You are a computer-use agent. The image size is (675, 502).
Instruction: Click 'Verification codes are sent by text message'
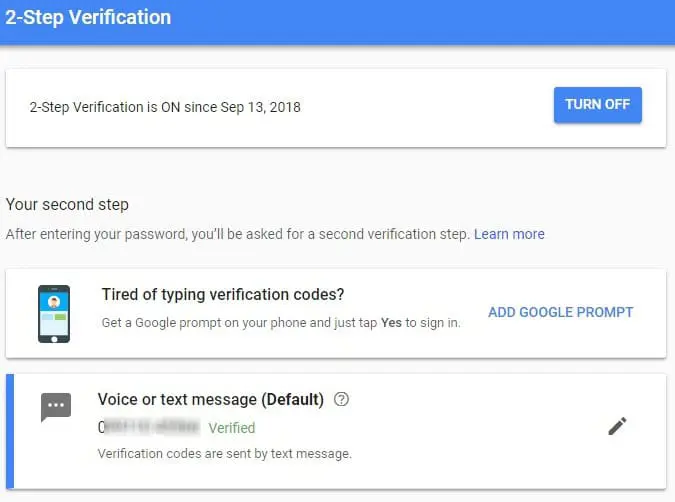coord(225,454)
